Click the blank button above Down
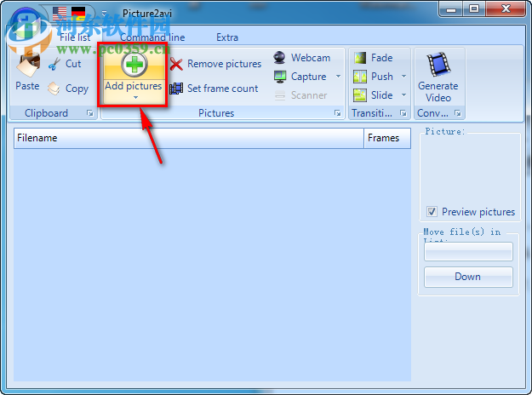This screenshot has height=395, width=532. (x=468, y=251)
